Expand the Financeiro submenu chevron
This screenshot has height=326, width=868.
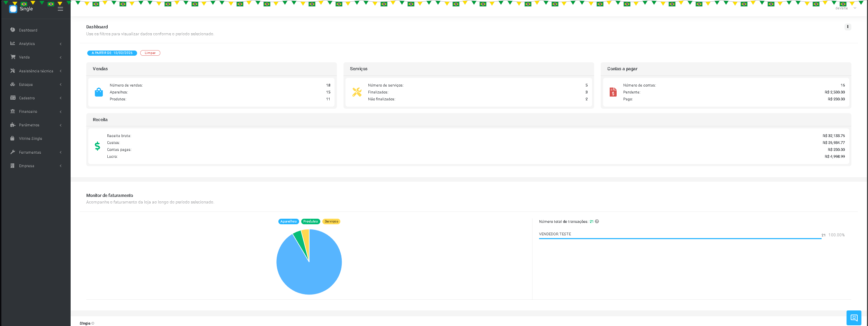tap(61, 111)
